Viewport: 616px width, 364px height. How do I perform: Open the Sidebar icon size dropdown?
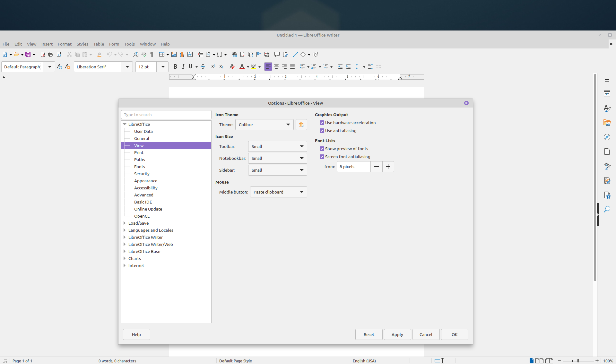(277, 170)
